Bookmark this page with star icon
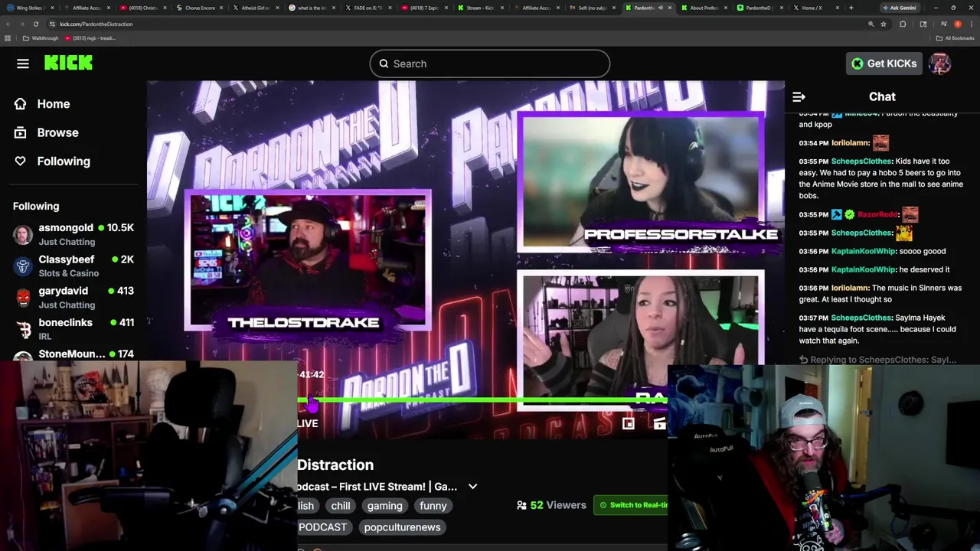The image size is (980, 551). click(x=884, y=24)
